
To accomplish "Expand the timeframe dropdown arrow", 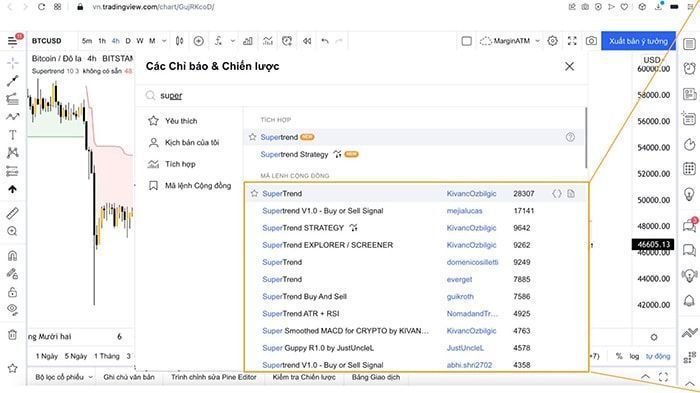I will click(x=164, y=41).
